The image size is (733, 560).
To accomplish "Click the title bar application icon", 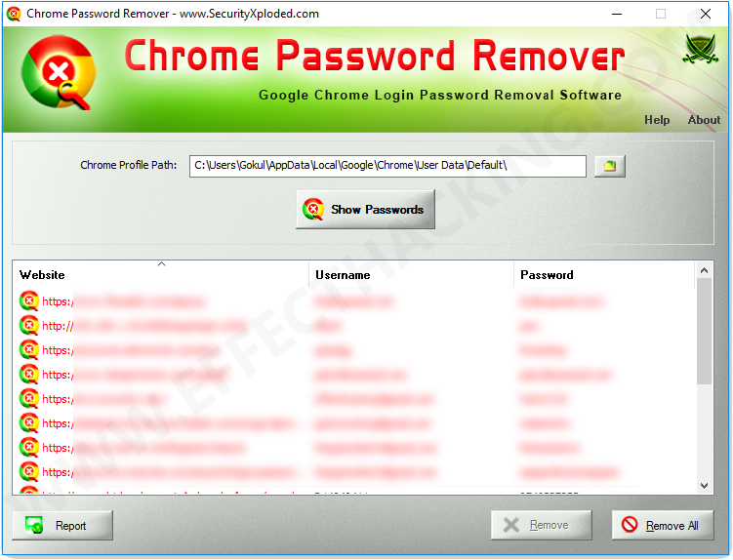I will point(14,14).
